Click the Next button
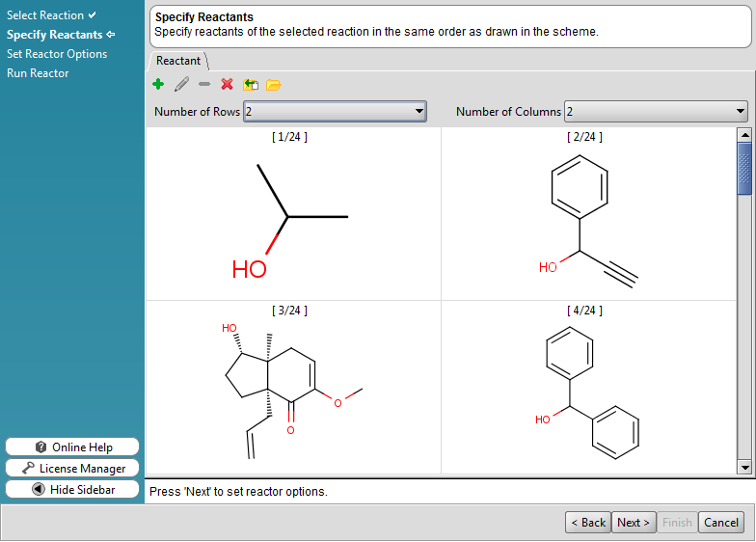 tap(634, 523)
